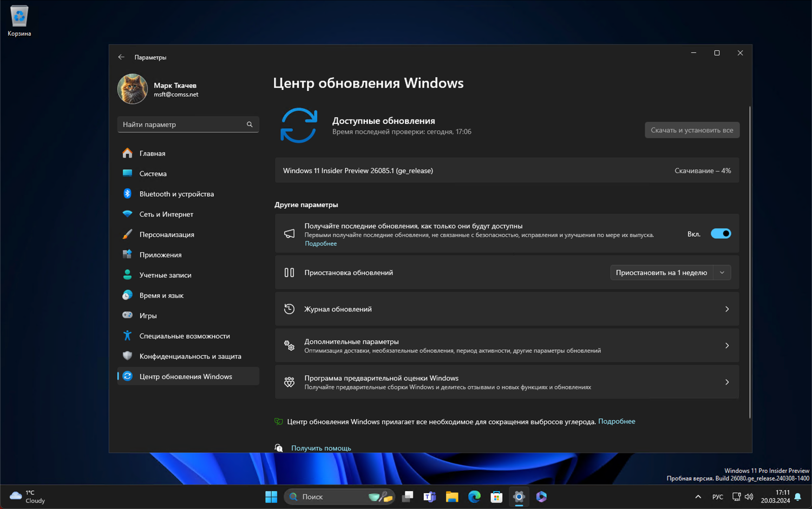Disable получение последних обновлений toggle
This screenshot has height=509, width=812.
pos(721,233)
